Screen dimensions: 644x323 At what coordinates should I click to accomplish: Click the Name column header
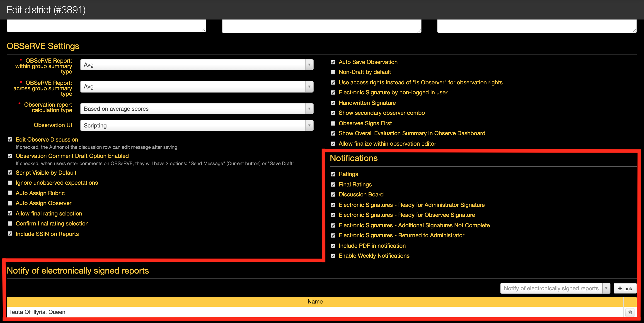pos(315,302)
